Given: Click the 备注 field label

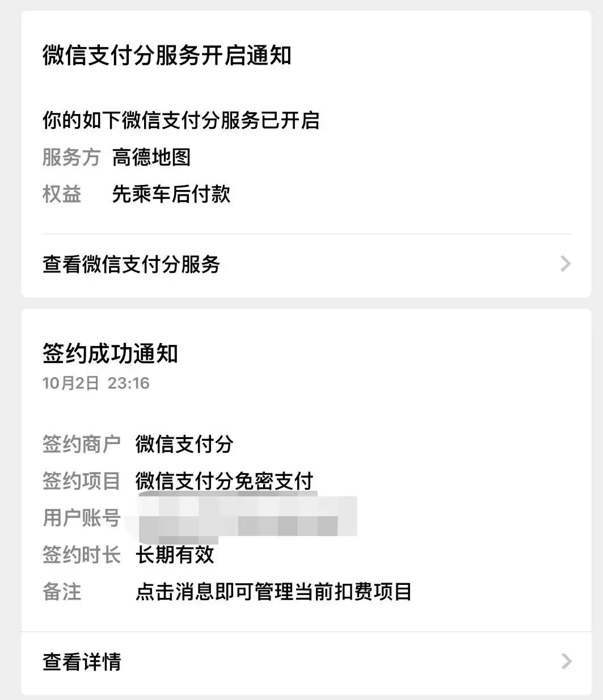Looking at the screenshot, I should coord(62,592).
